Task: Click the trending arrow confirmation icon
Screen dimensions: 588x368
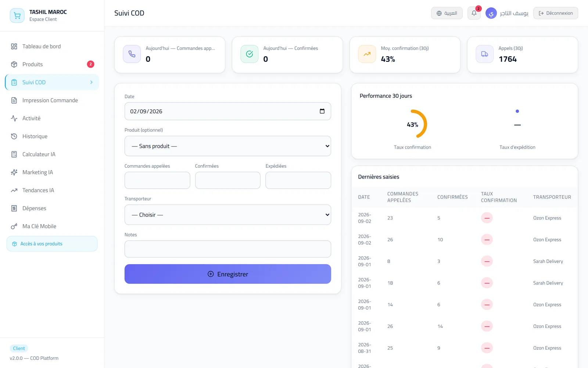Action: pyautogui.click(x=367, y=54)
